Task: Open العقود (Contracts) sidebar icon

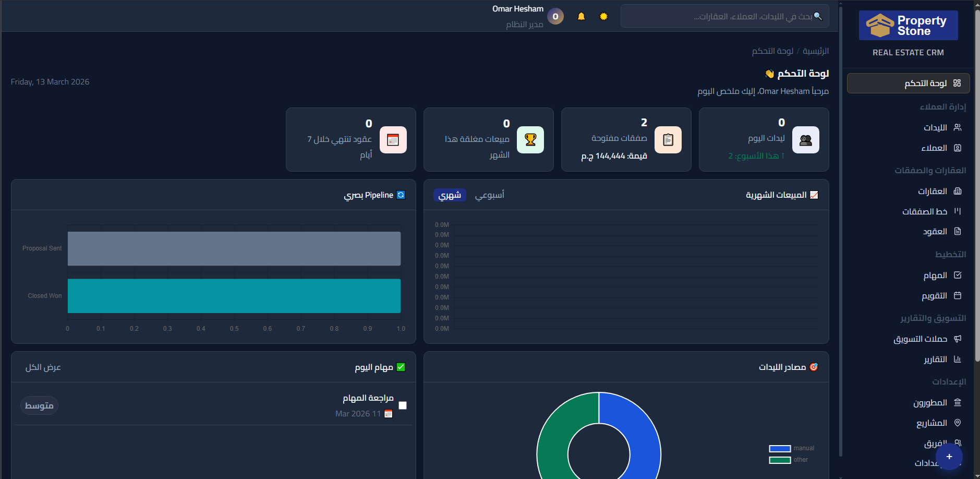Action: 959,231
